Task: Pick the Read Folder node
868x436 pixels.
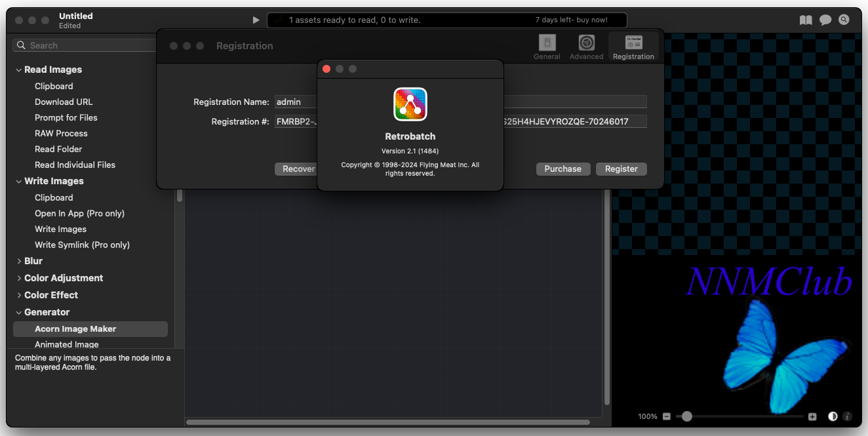Action: [58, 149]
